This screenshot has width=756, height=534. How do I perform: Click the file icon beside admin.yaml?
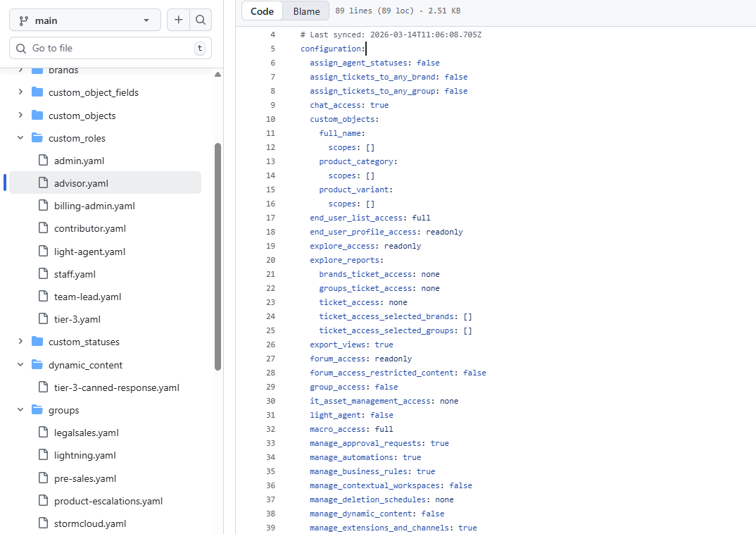tap(43, 160)
